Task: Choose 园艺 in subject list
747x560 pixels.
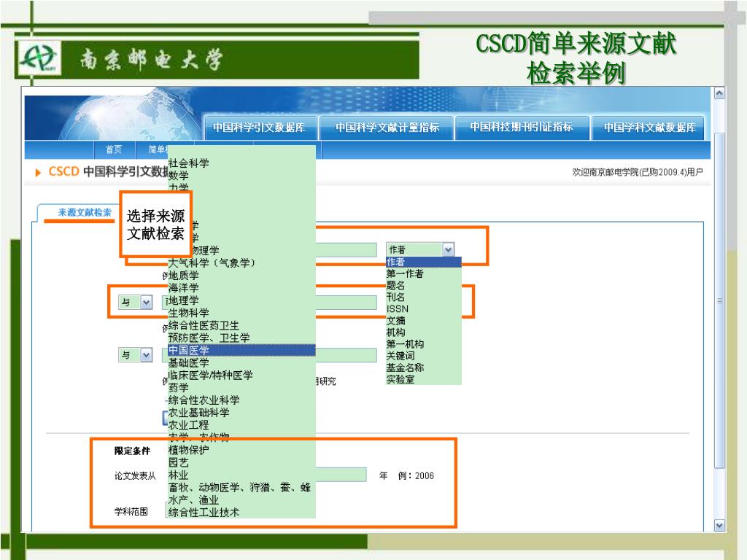Action: (241, 462)
